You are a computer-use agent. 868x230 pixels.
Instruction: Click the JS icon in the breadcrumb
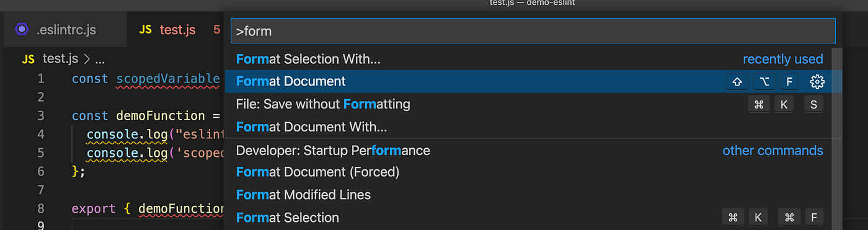(28, 60)
